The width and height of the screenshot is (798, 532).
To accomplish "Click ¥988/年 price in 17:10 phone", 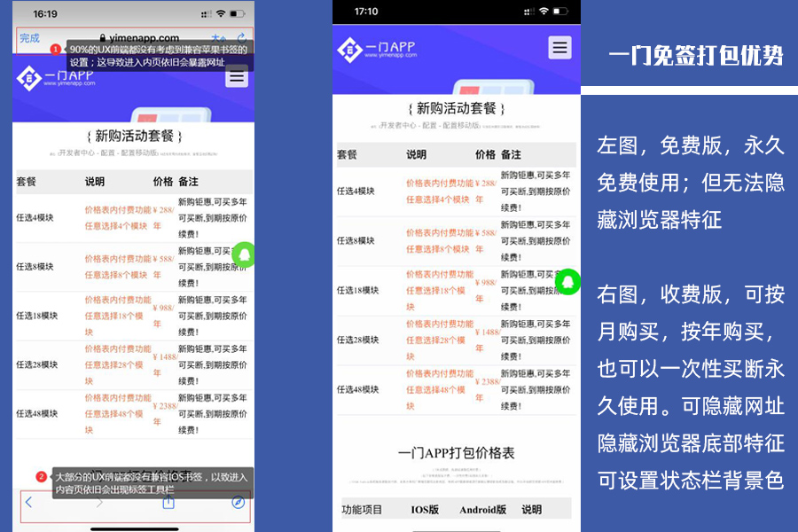I will pyautogui.click(x=486, y=290).
